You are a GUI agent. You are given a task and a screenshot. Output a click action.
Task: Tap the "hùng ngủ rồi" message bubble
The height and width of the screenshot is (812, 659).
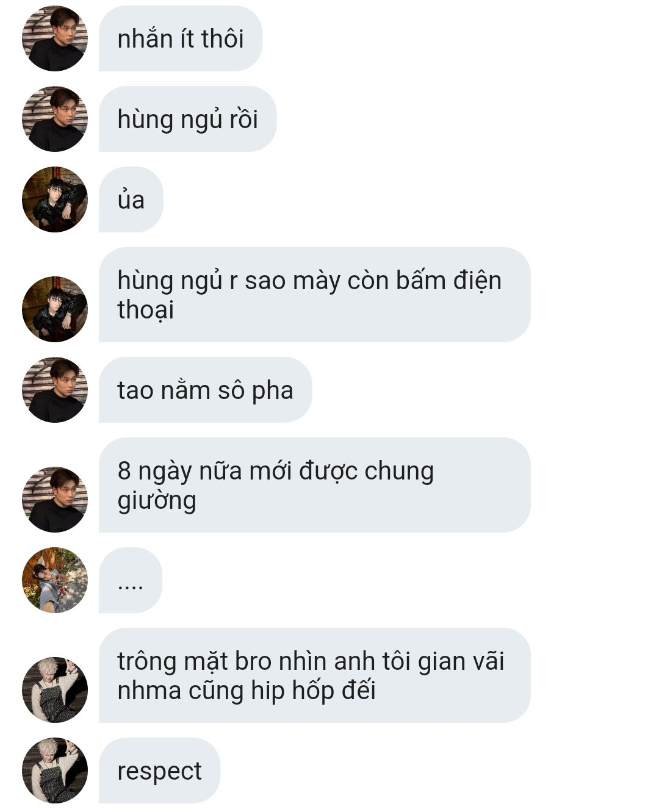188,119
